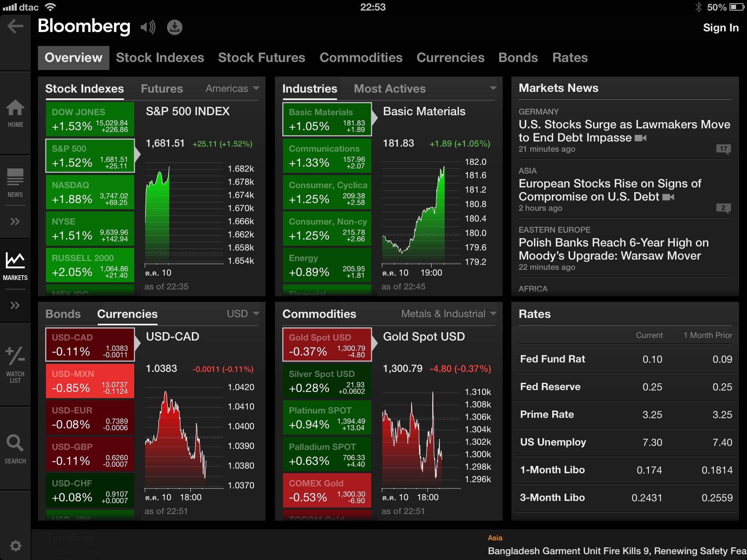
Task: Select the NASDAQ index tile
Action: [x=90, y=192]
